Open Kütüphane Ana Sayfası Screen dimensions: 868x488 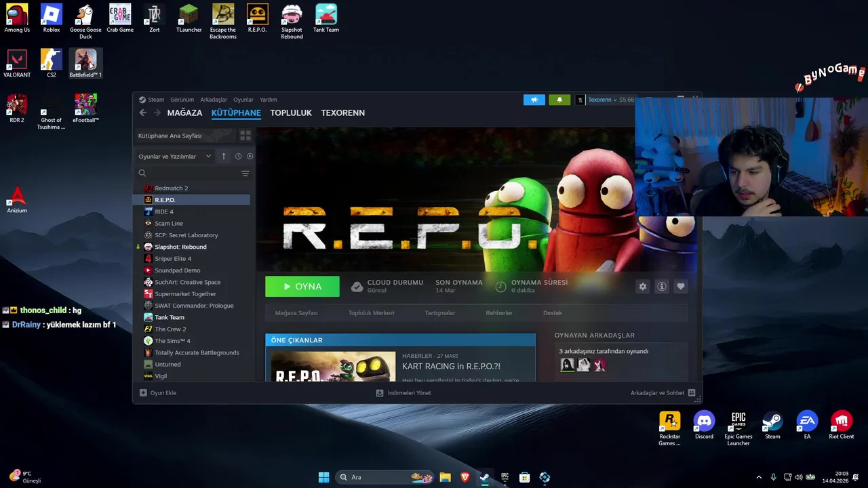coord(185,136)
